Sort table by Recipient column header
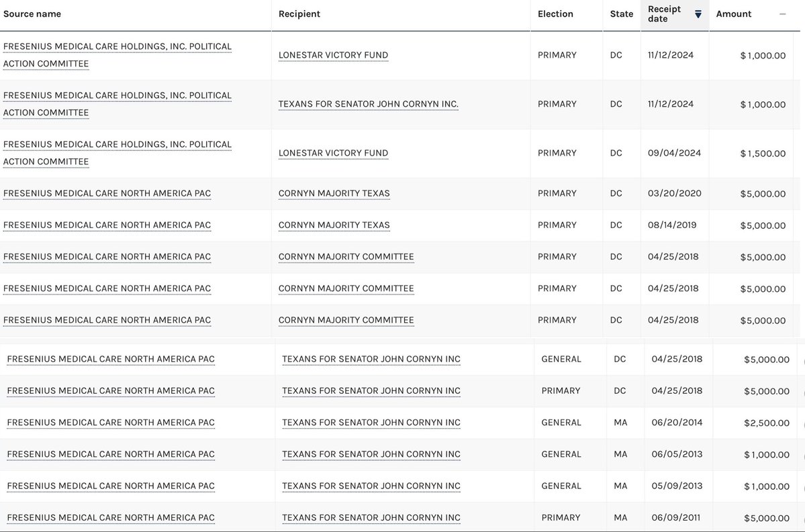 tap(299, 14)
